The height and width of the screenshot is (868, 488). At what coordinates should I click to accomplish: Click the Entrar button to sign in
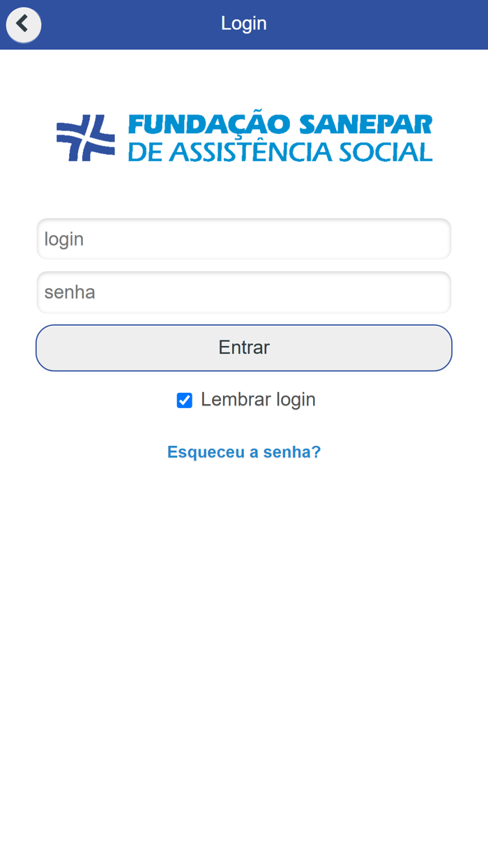click(244, 347)
